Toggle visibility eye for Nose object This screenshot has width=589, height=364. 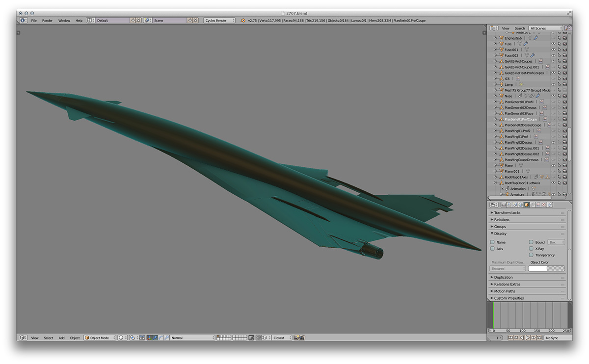pyautogui.click(x=554, y=96)
